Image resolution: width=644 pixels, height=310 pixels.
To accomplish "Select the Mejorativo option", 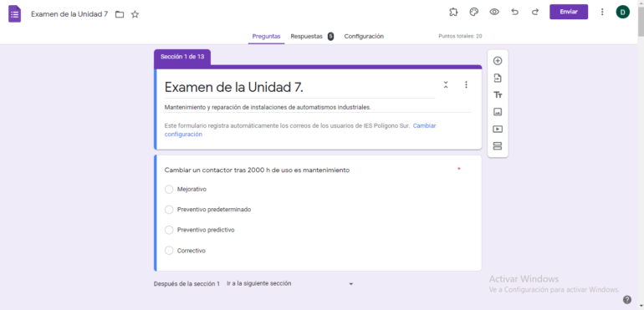I will [x=169, y=190].
